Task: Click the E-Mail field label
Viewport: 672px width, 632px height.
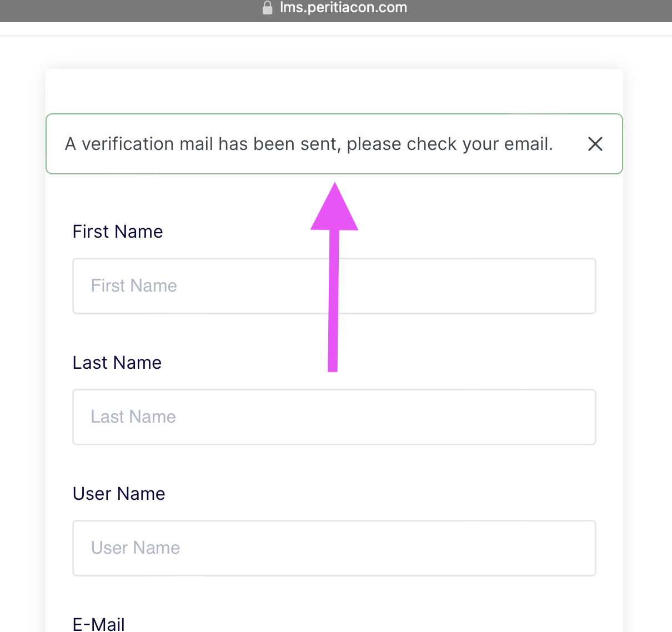Action: tap(99, 624)
